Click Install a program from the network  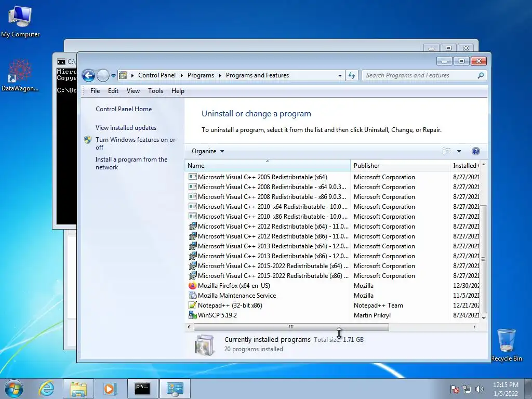click(x=131, y=163)
